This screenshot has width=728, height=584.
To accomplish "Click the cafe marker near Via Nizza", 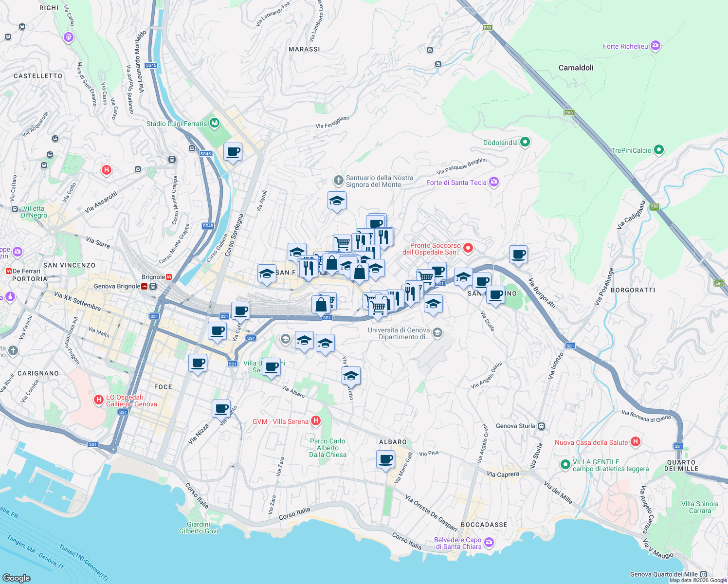I will [221, 408].
